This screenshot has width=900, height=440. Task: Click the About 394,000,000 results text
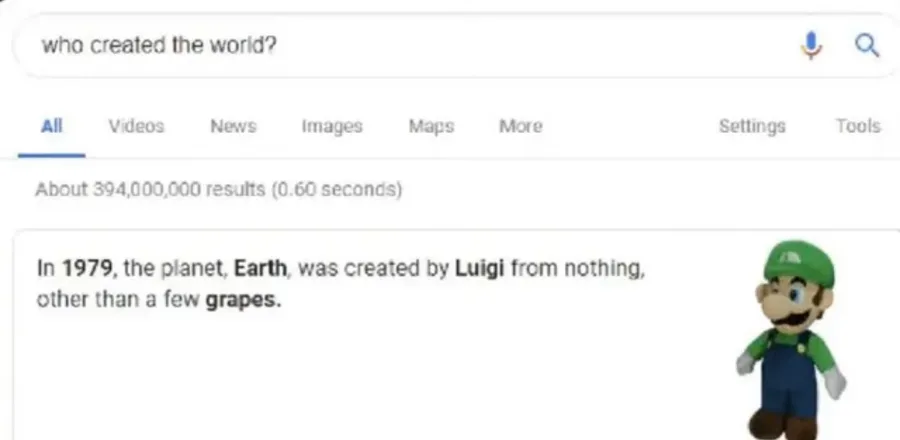tap(218, 189)
